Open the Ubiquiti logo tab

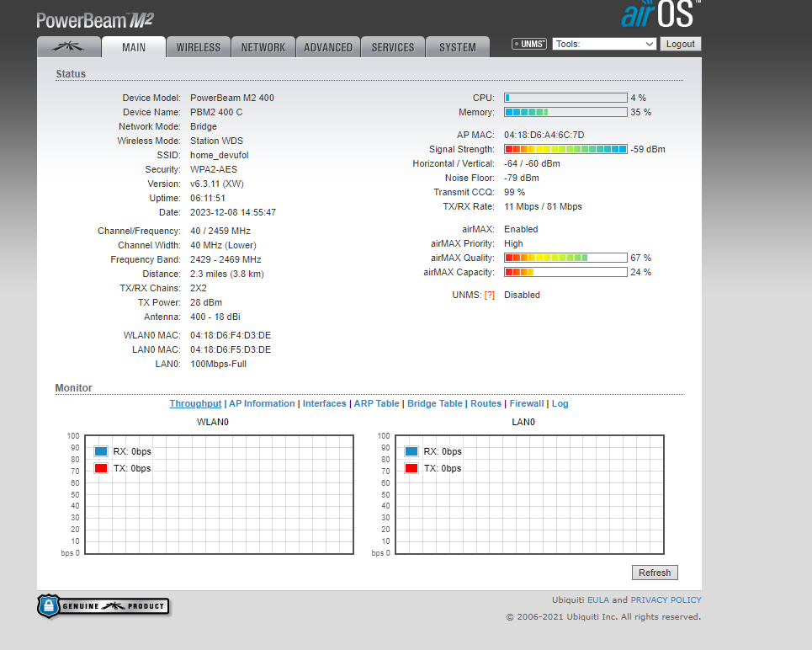(x=69, y=47)
